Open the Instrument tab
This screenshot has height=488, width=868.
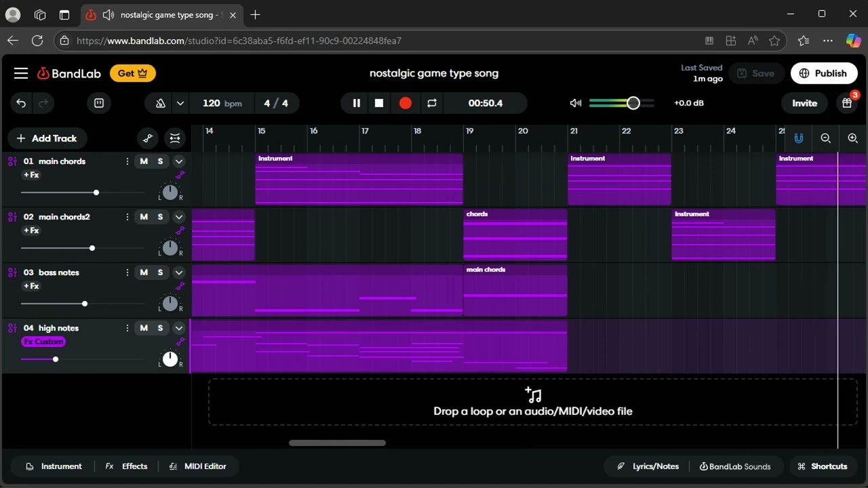coord(54,466)
